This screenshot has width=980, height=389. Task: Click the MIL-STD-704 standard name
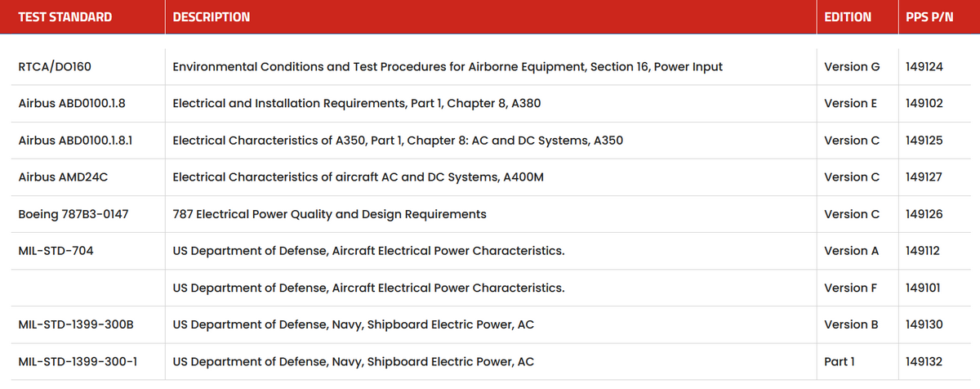pos(56,251)
